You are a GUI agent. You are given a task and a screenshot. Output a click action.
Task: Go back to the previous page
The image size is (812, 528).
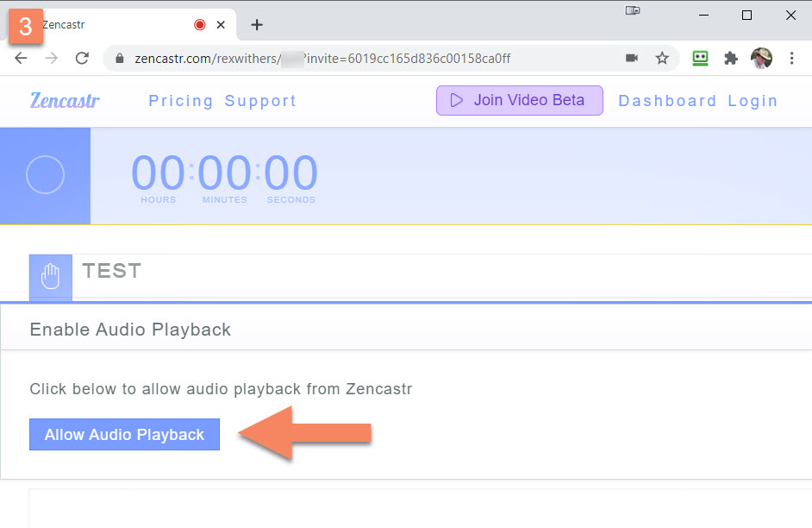pos(21,58)
